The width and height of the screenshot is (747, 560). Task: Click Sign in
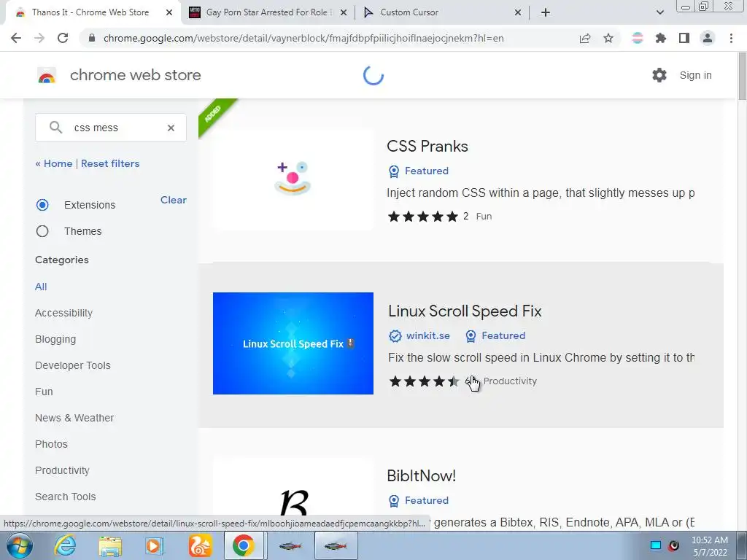pos(695,75)
